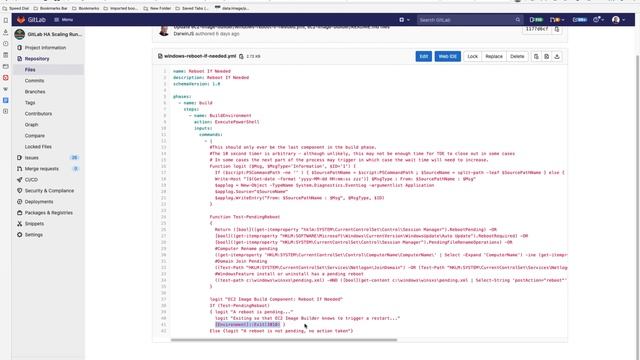The width and height of the screenshot is (640, 360).
Task: Click the CI/CD rocket icon
Action: click(19, 180)
